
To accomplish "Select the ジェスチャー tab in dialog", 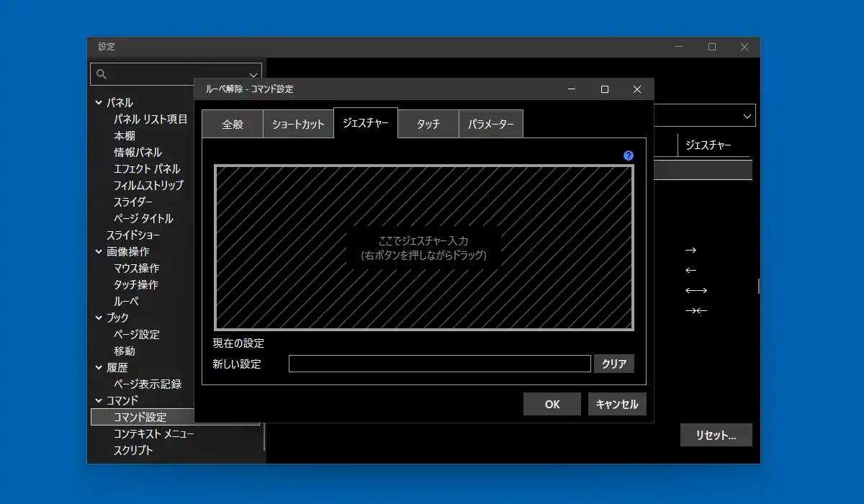I will (366, 123).
